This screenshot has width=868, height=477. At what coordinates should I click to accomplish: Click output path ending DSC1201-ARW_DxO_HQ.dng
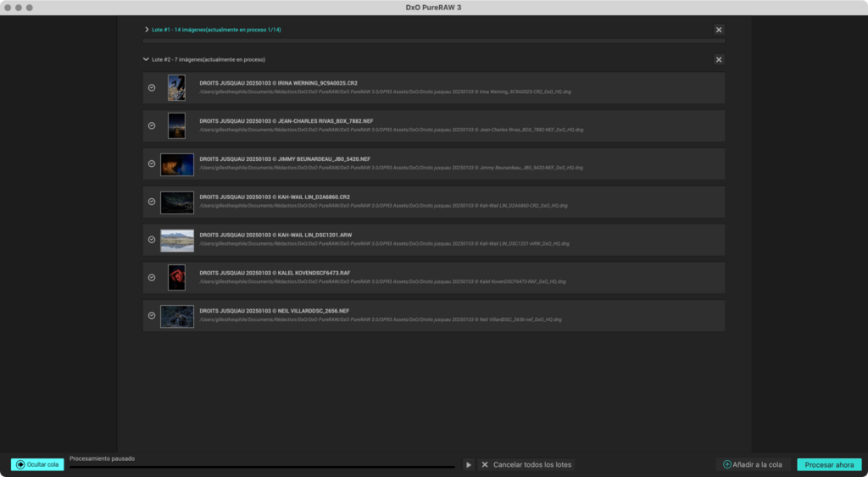[385, 243]
